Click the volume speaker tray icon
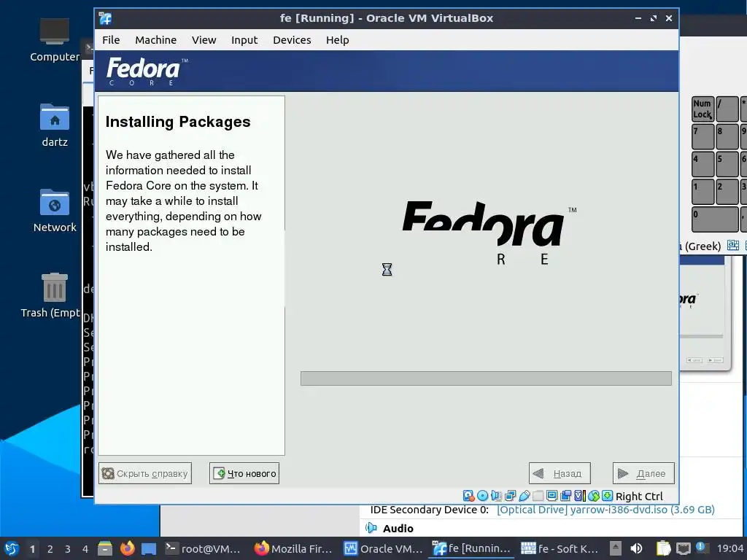 coord(636,548)
